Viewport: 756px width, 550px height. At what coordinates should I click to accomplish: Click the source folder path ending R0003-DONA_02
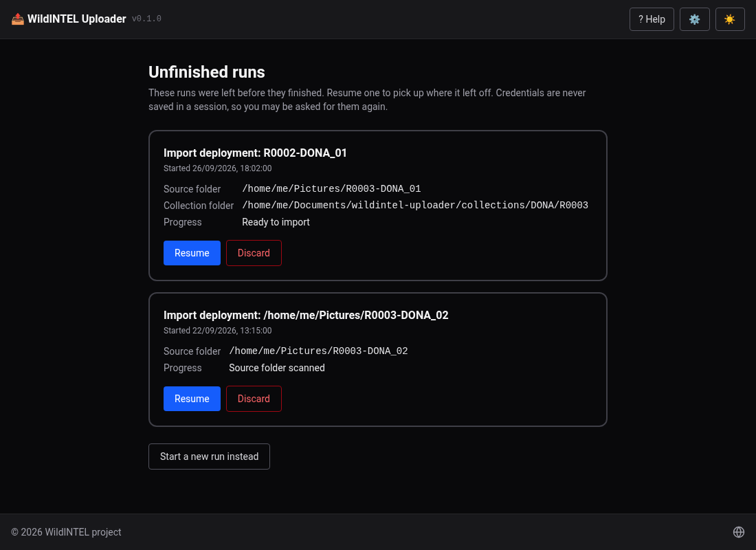point(318,351)
